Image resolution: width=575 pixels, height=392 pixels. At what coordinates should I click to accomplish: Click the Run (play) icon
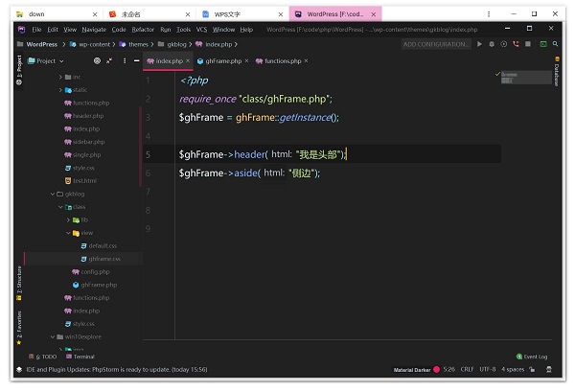[x=479, y=44]
